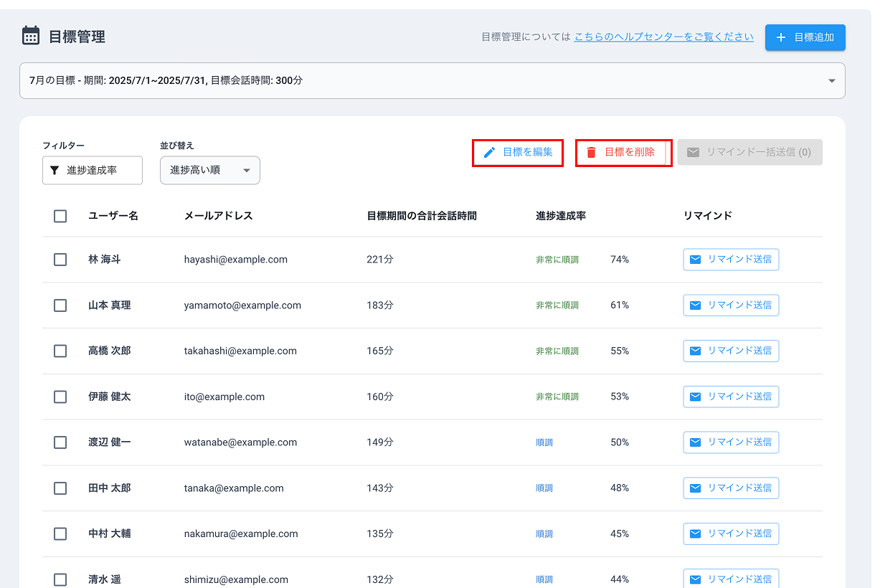
Task: Check the box for 山本 真理
Action: tap(60, 305)
